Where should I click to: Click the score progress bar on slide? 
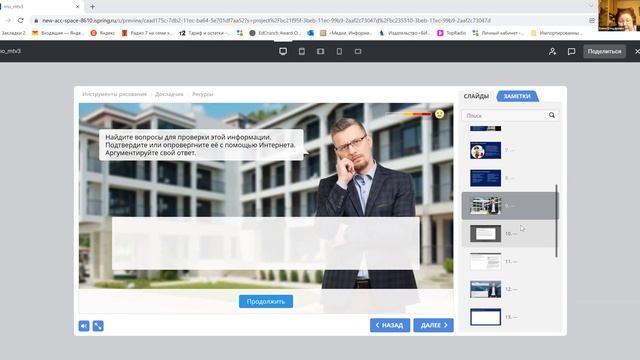point(409,114)
